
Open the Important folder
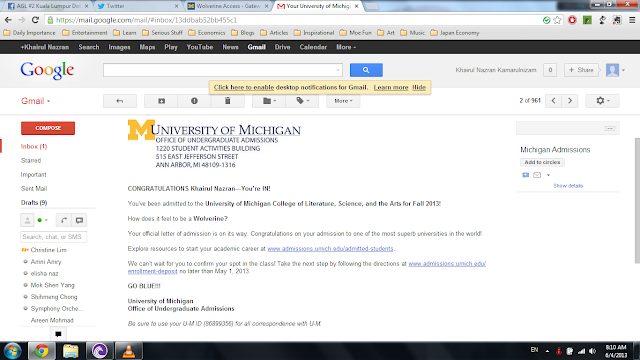pyautogui.click(x=33, y=174)
